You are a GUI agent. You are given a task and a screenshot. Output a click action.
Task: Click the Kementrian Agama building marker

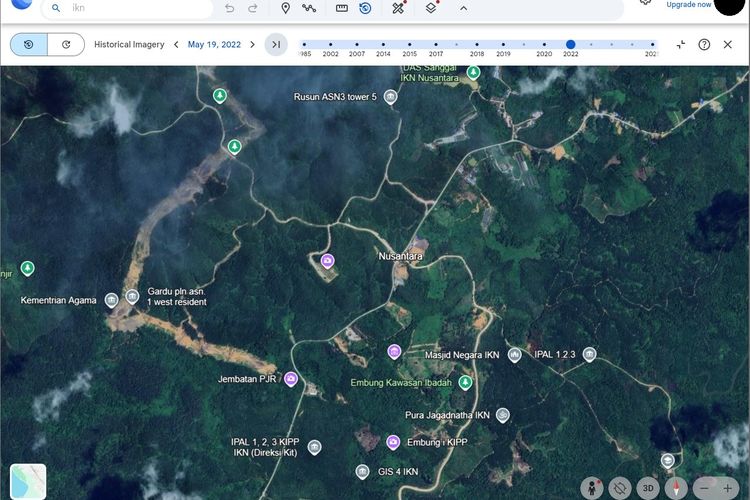point(111,300)
